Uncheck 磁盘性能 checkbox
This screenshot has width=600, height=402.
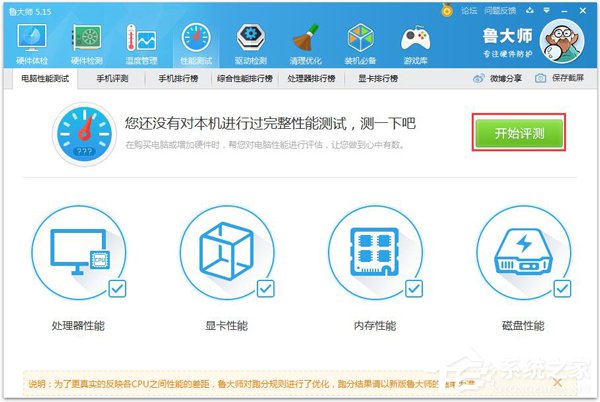(x=562, y=288)
